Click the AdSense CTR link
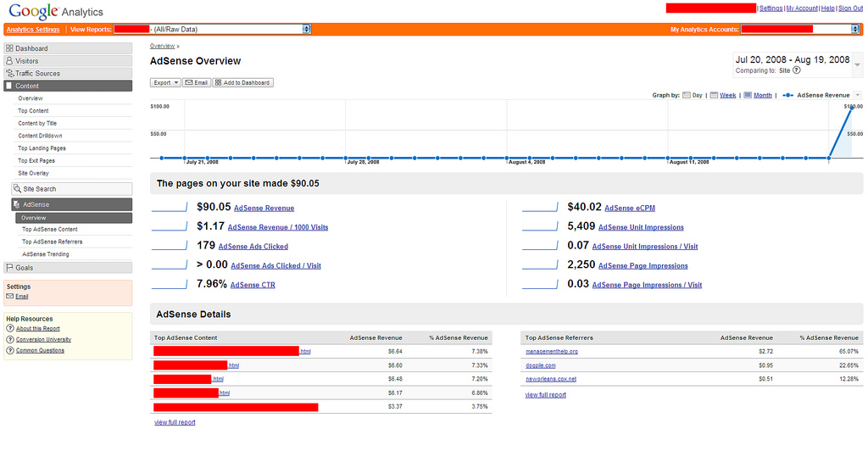The height and width of the screenshot is (451, 868). pos(253,285)
